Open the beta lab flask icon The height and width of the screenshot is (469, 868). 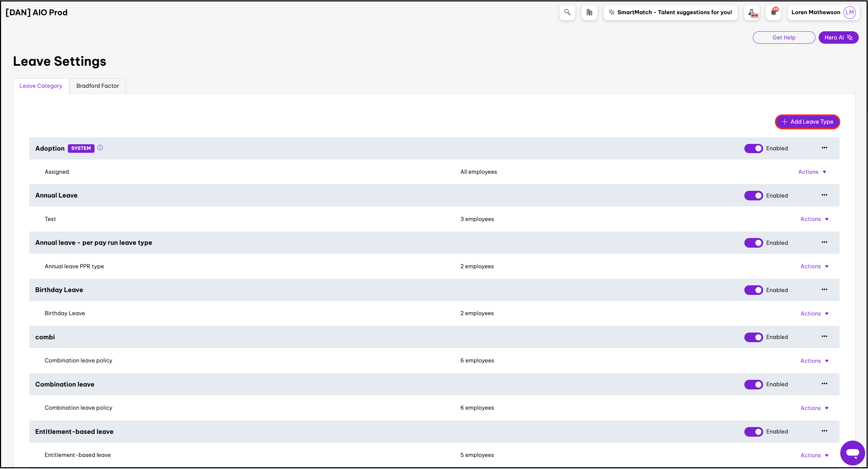click(x=752, y=12)
